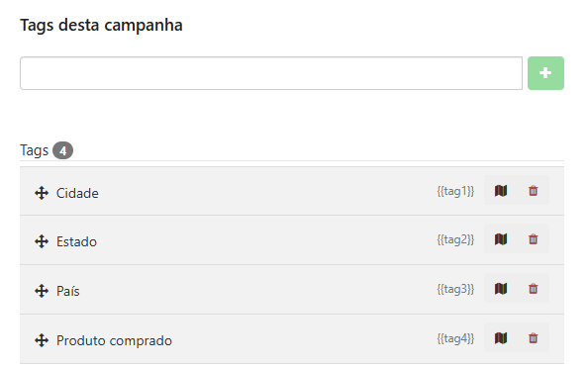Select the Produto comprado tag label
The height and width of the screenshot is (368, 588).
(x=114, y=341)
